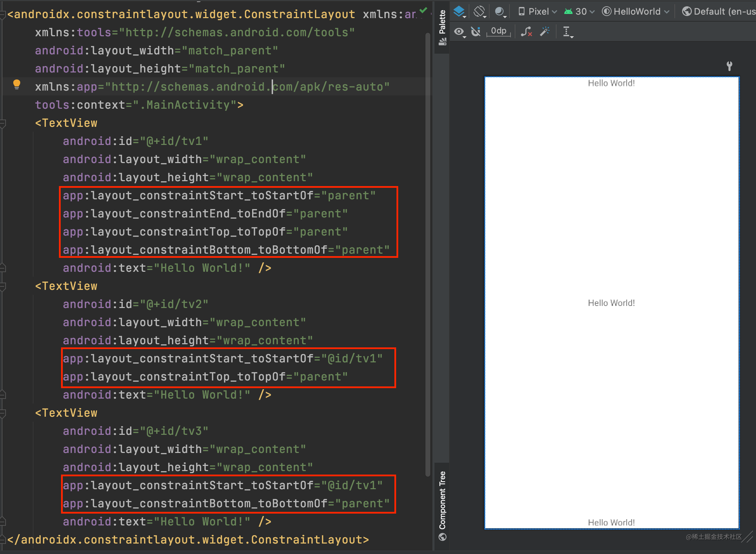Select the centered Hello World! text in preview
This screenshot has height=554, width=756.
(x=611, y=303)
